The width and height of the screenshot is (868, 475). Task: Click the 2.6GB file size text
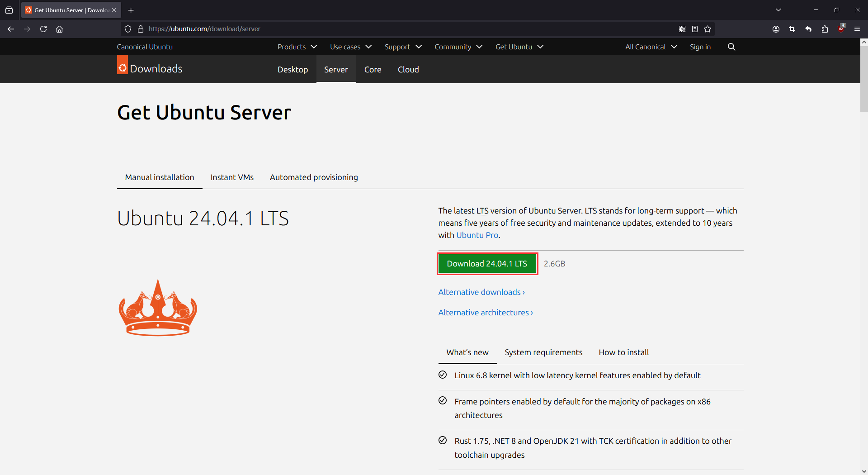[x=554, y=264]
